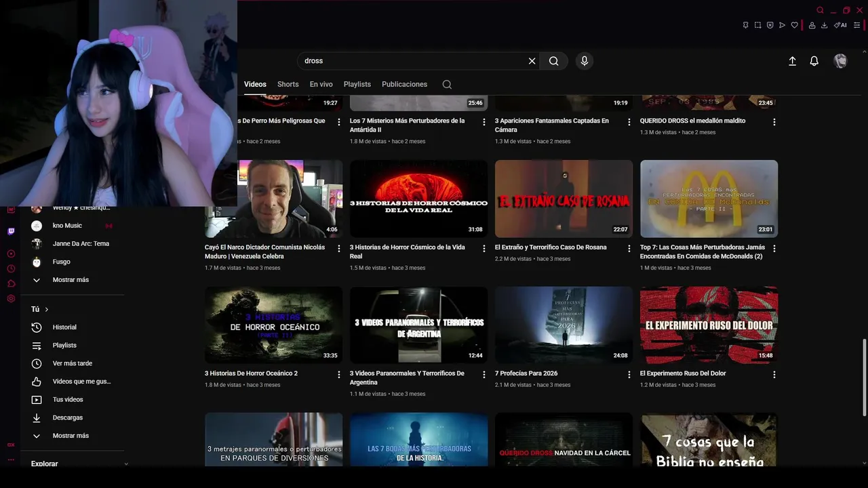Switch to the Videos tab
The width and height of the screenshot is (868, 488).
[255, 85]
